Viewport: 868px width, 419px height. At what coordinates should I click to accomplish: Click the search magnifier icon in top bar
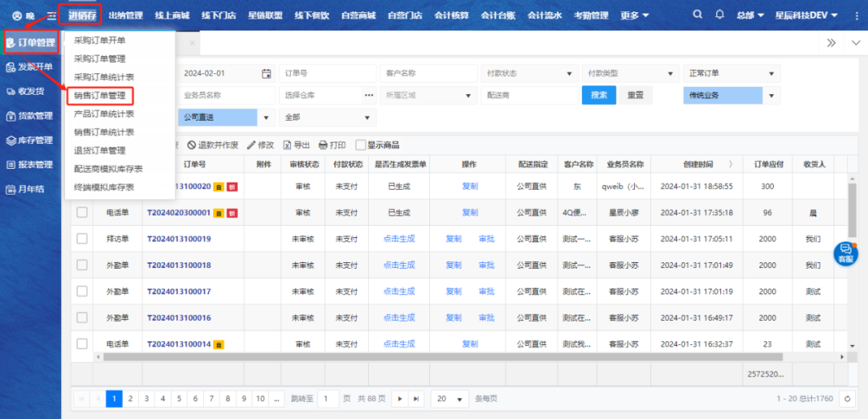pos(697,15)
